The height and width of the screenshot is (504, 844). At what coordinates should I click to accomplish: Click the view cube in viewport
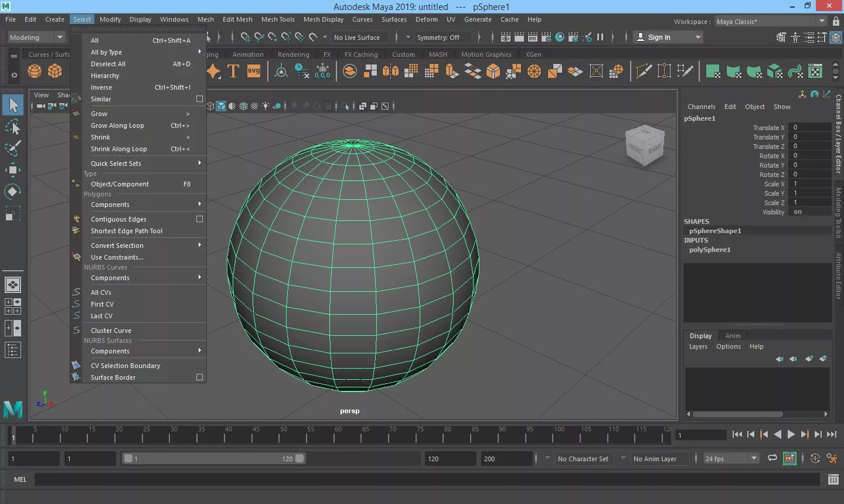pos(644,145)
